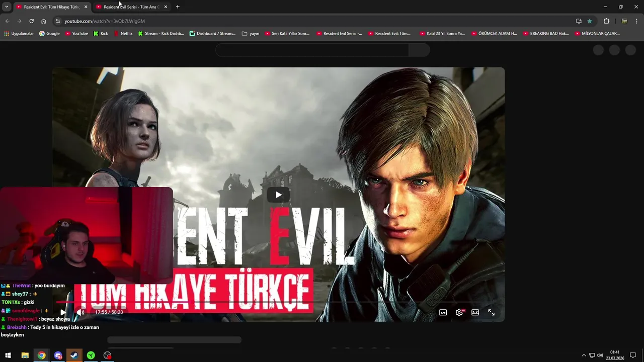Click the install/cast icon in address bar

[579, 21]
